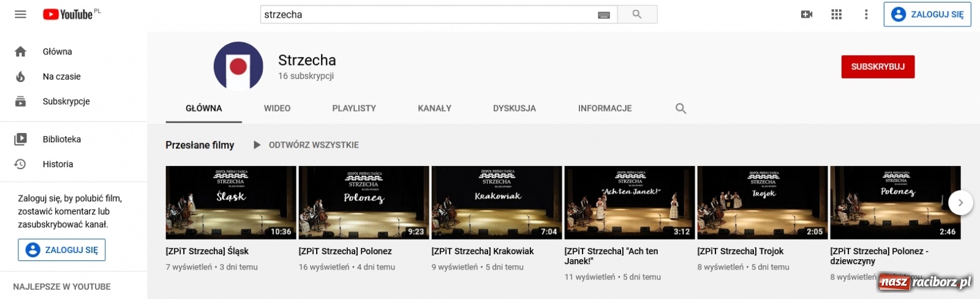Open Na czasie trending section

pyautogui.click(x=61, y=77)
